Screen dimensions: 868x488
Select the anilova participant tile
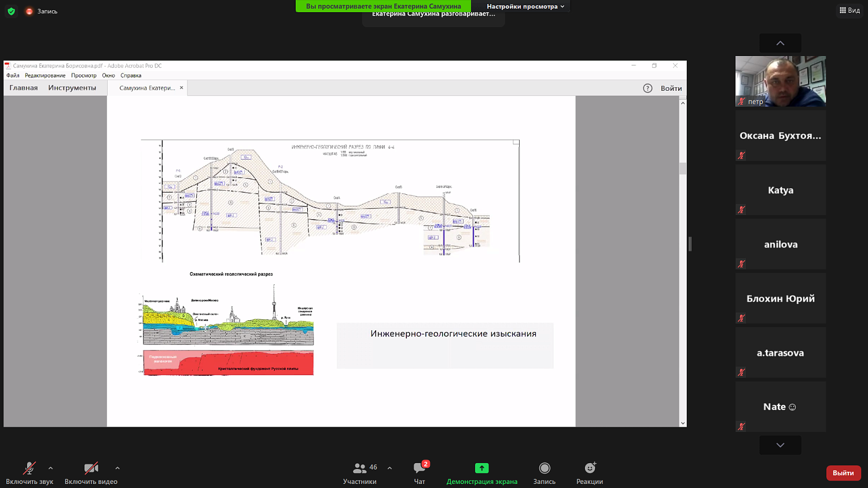pos(780,244)
